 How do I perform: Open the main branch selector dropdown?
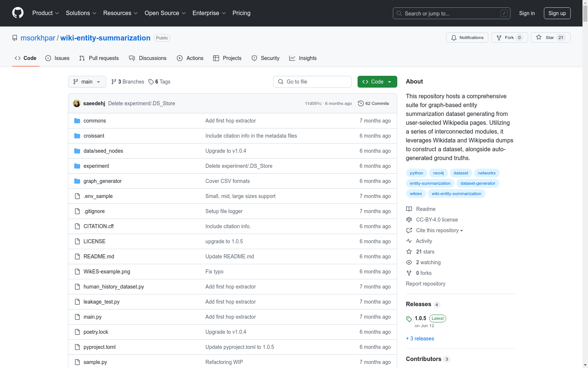pos(87,82)
